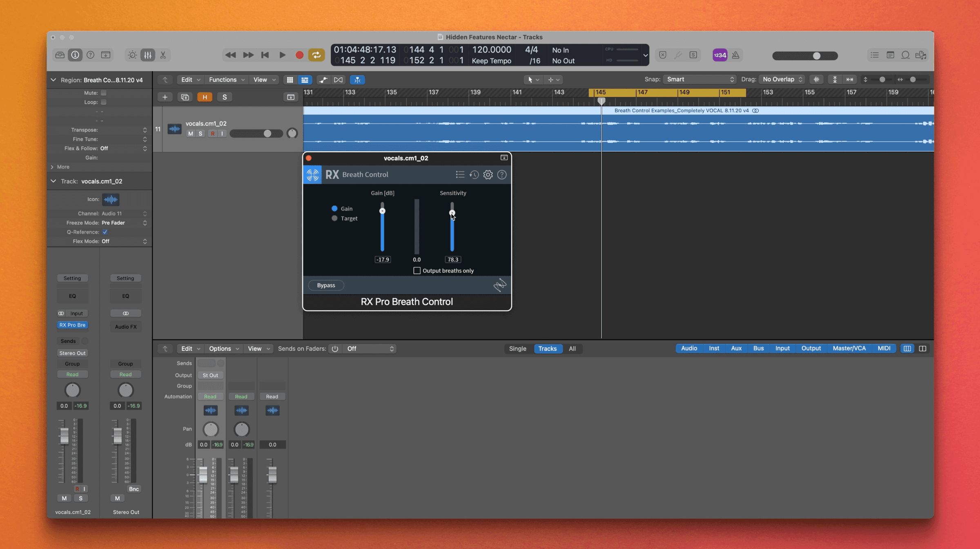980x549 pixels.
Task: Toggle the Inspector info button
Action: coord(75,55)
